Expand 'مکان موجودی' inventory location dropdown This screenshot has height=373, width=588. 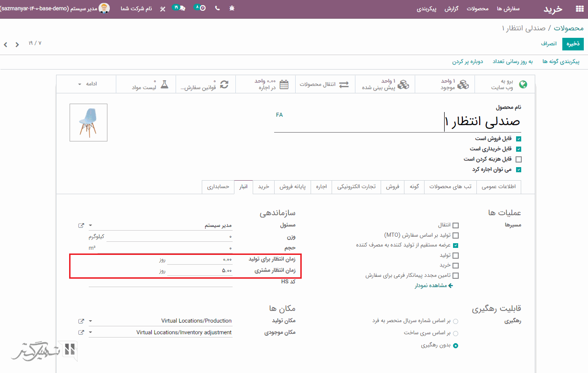[91, 333]
